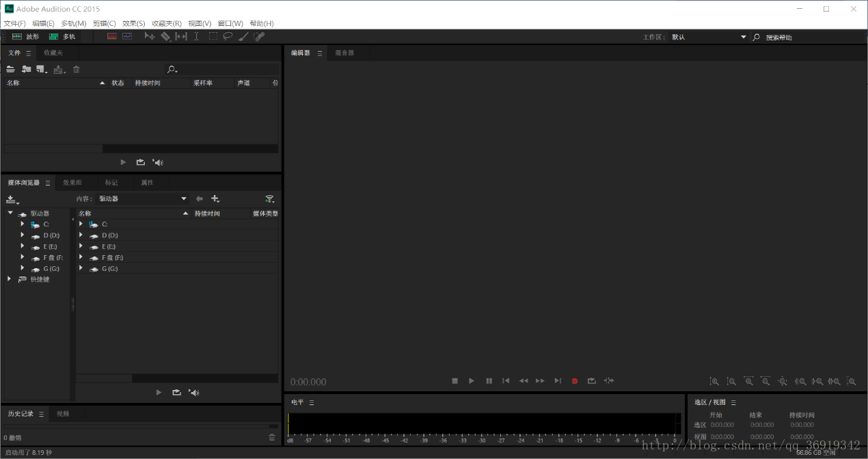Select the Slip tool
This screenshot has width=868, height=459.
click(x=181, y=36)
